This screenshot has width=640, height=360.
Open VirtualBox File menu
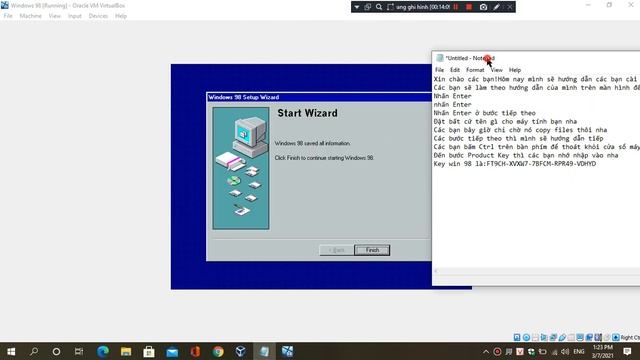[8, 16]
